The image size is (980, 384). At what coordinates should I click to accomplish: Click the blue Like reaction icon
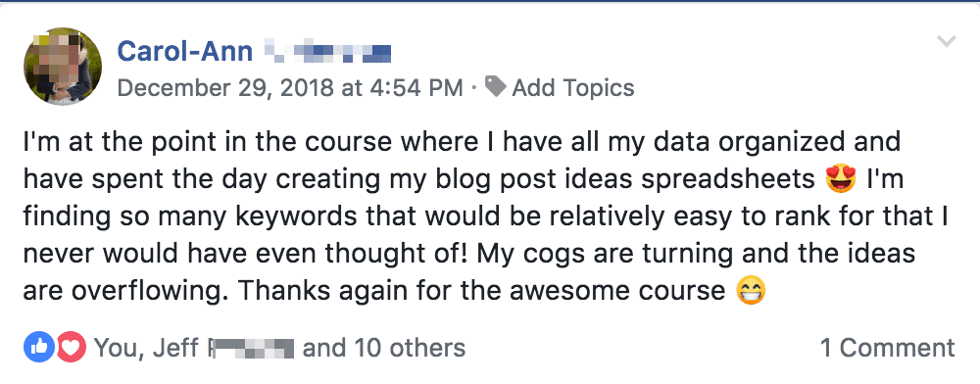pos(39,347)
